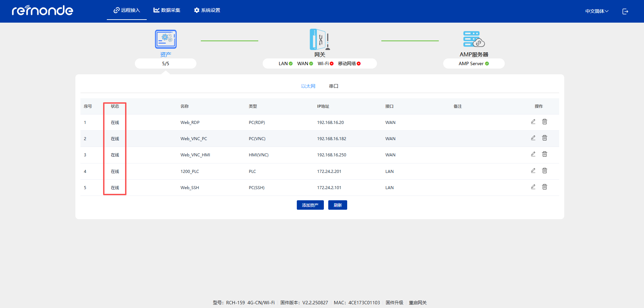
Task: Open the 数据采集 menu
Action: (x=167, y=10)
